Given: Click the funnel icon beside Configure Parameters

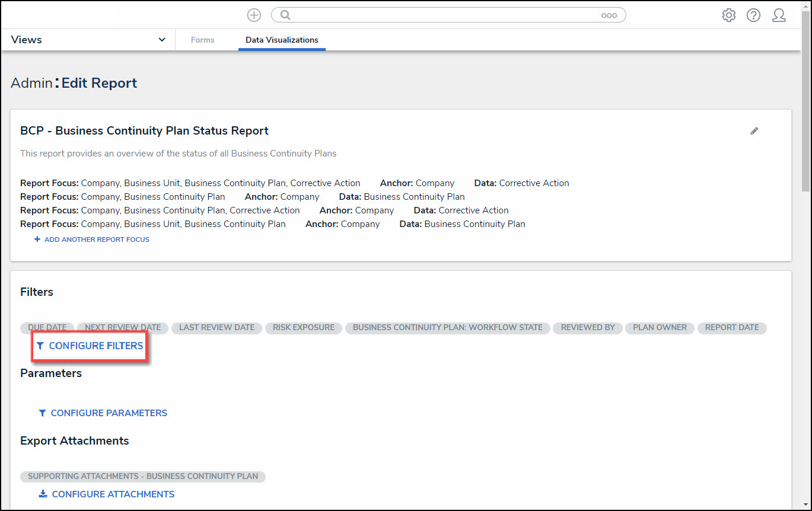Looking at the screenshot, I should pyautogui.click(x=42, y=413).
